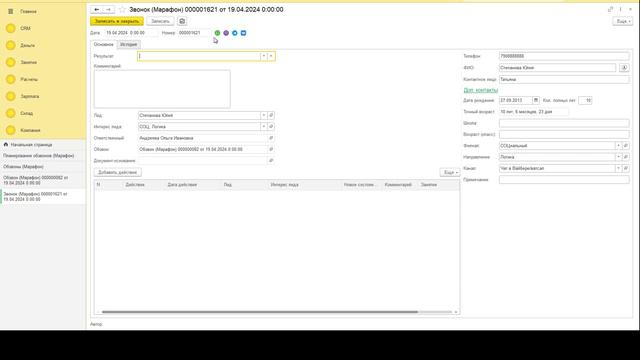Click the Дата field with 19.04.2024
The height and width of the screenshot is (360, 640).
tap(131, 33)
